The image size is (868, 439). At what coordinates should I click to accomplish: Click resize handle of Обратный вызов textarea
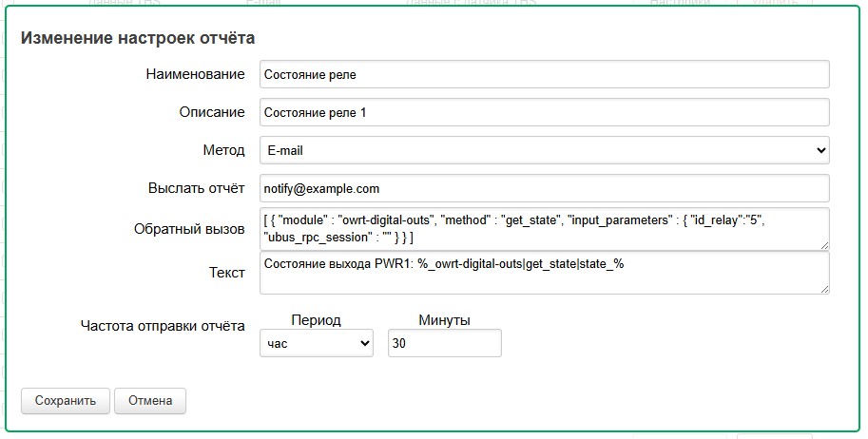(823, 245)
